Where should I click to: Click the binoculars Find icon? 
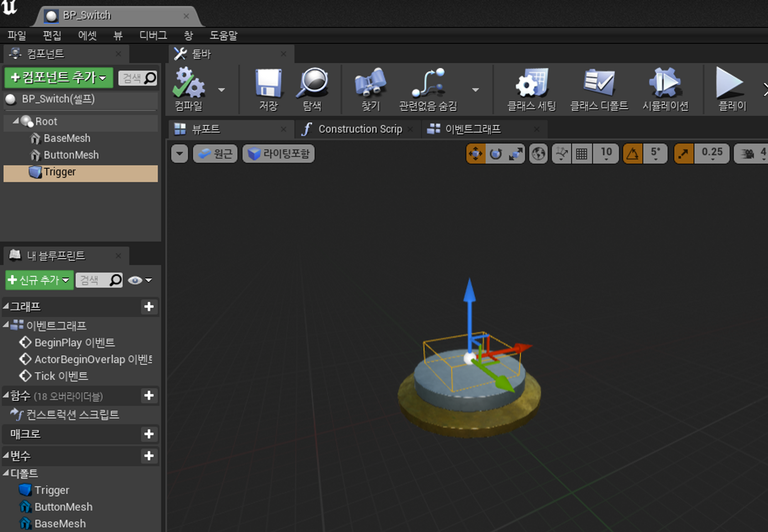pos(370,83)
